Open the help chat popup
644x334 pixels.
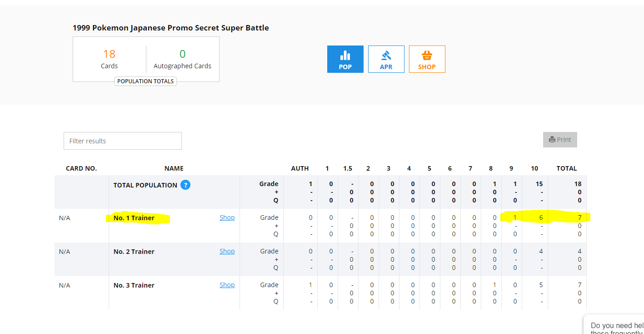(x=616, y=326)
